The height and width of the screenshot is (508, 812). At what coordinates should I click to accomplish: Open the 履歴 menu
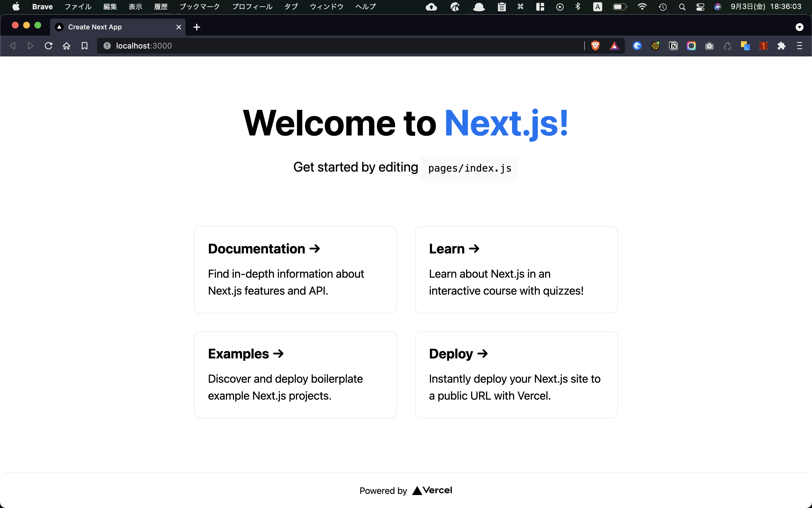click(x=161, y=7)
